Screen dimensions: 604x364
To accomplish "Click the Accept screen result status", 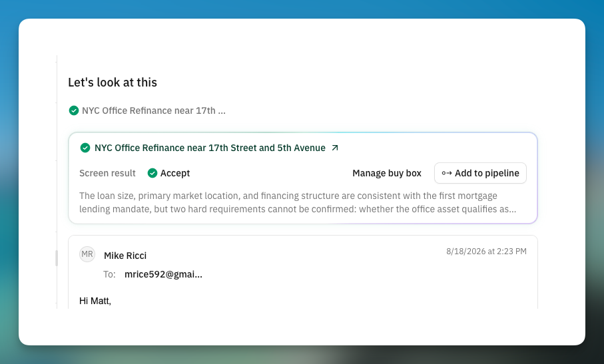I will click(x=168, y=173).
